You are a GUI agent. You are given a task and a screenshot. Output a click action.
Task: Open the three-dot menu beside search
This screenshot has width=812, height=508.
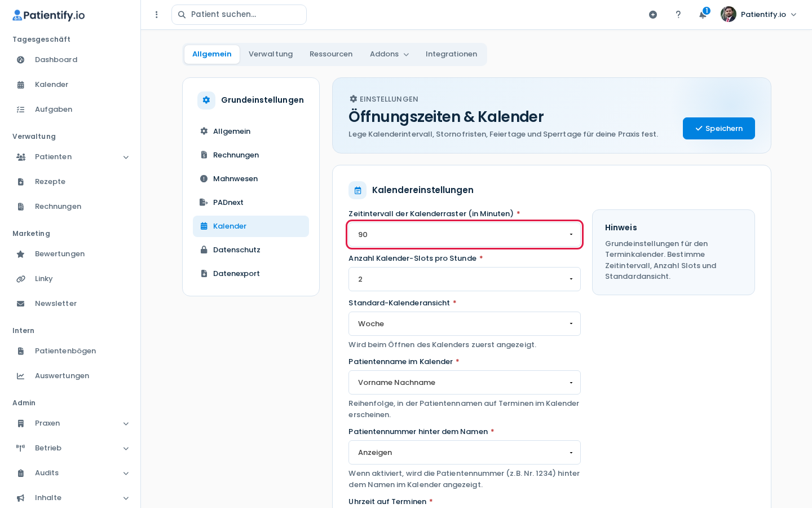157,15
